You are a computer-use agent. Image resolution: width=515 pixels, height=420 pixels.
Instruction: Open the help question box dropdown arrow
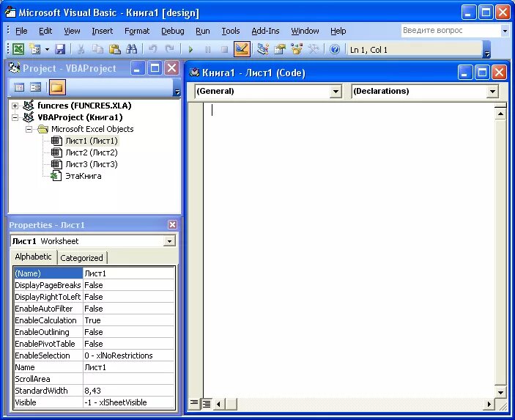tap(505, 31)
